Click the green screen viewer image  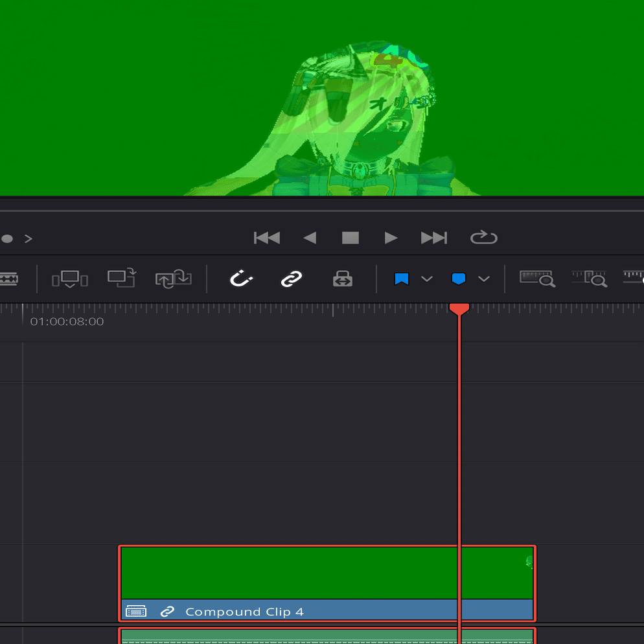click(322, 98)
